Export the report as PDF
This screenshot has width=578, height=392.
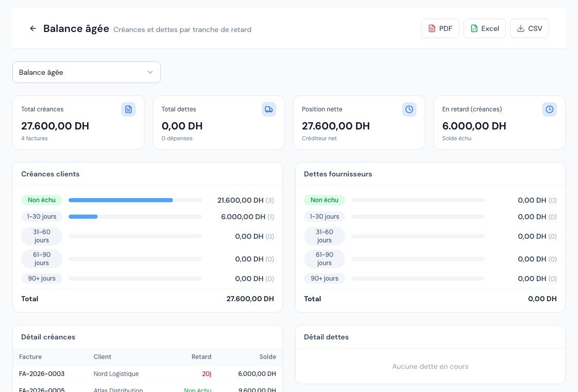[440, 28]
